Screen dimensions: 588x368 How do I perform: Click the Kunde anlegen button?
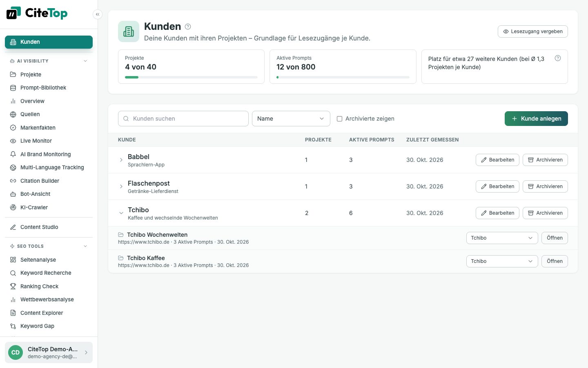click(536, 119)
